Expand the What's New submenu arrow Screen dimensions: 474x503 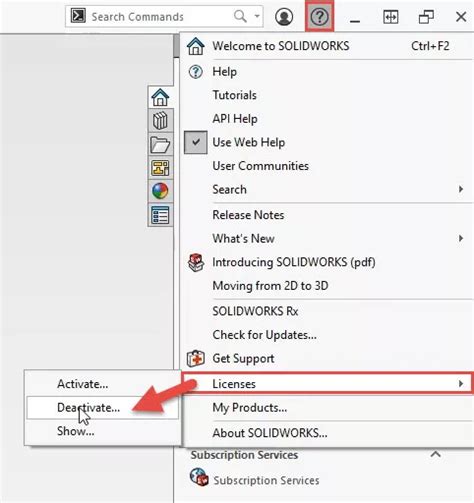coord(461,238)
